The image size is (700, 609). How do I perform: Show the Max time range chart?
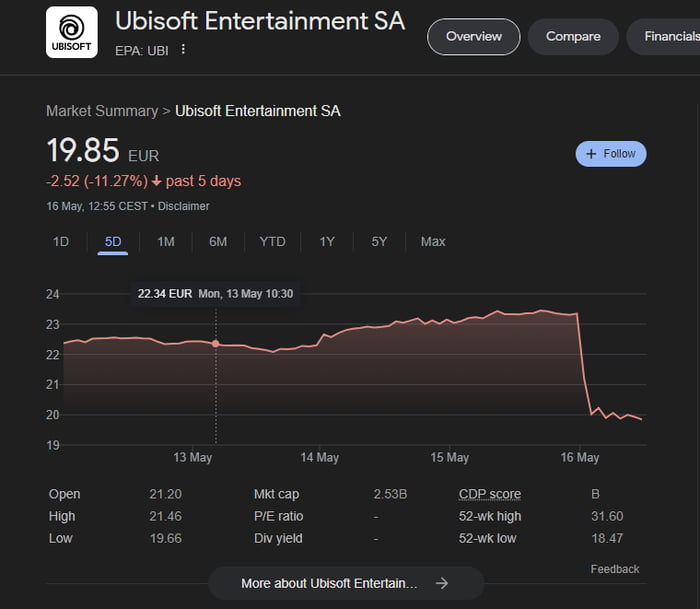click(433, 242)
